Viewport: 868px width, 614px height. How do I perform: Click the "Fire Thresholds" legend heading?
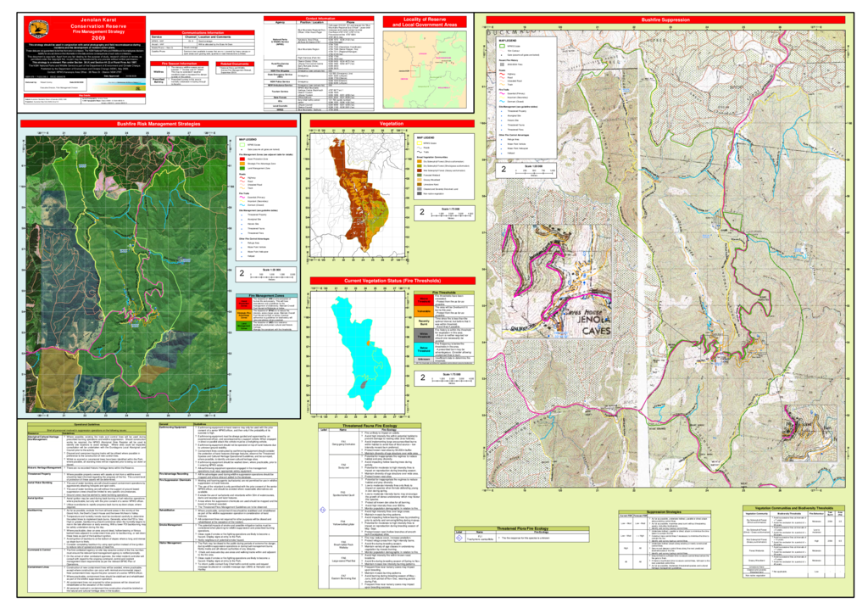point(444,293)
